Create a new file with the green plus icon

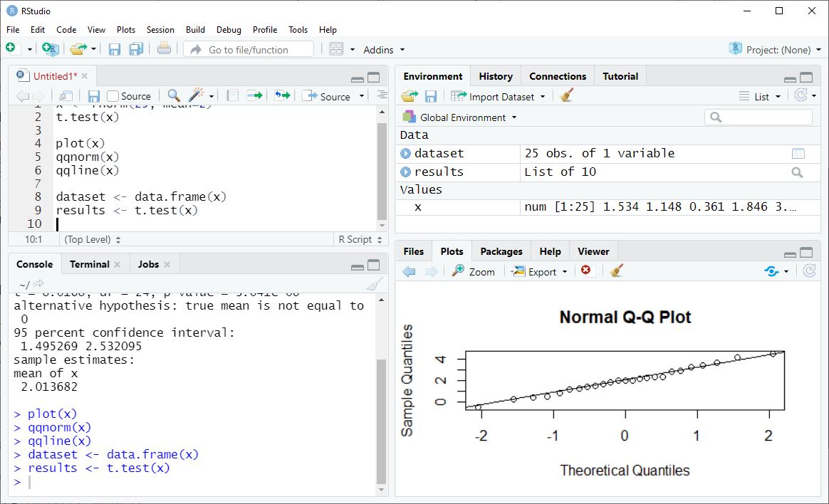tap(11, 48)
